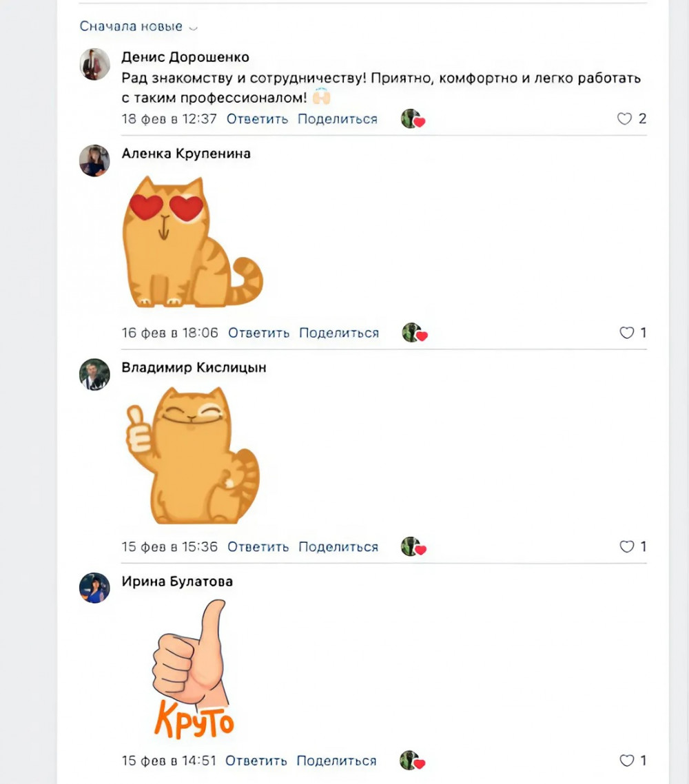Open Денис Дорошенко's profile avatar

95,64
